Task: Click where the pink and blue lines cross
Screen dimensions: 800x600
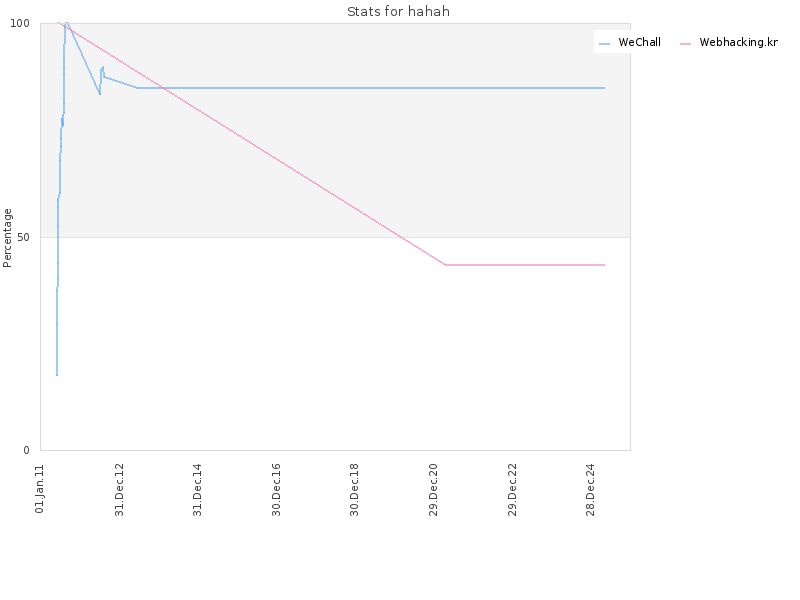Action: coord(164,88)
